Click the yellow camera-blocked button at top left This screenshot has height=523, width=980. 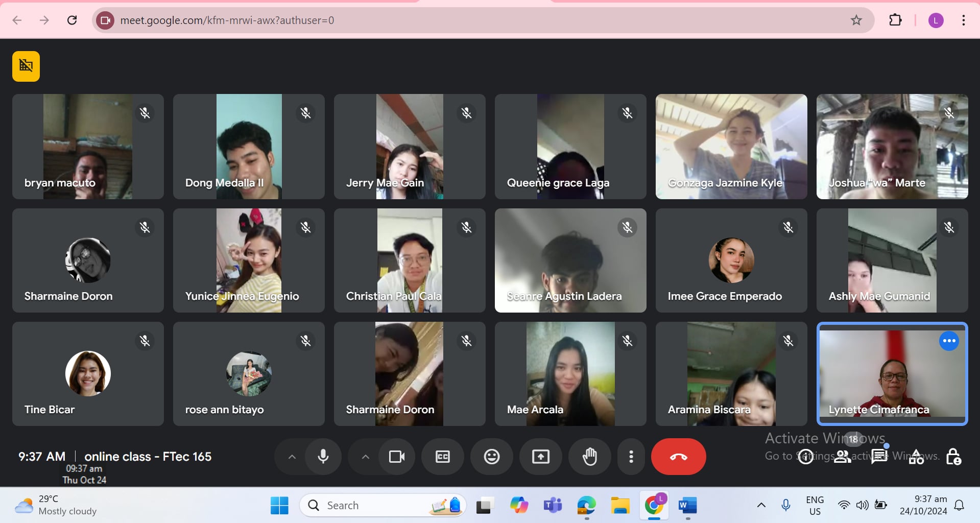tap(26, 66)
